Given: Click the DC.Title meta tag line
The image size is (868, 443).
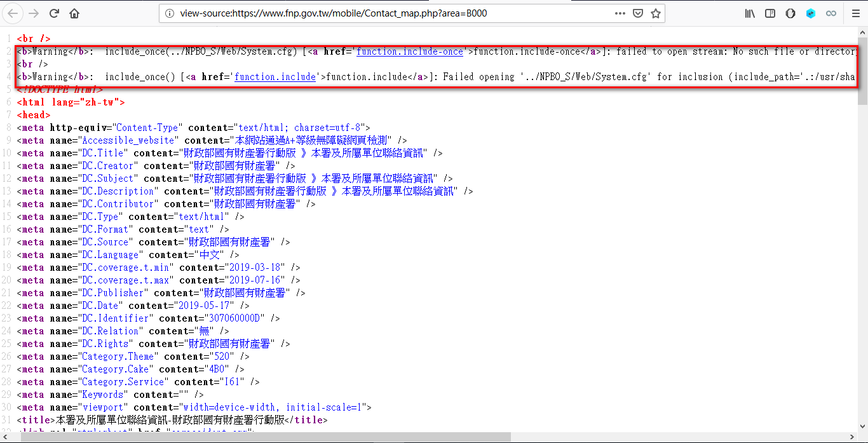Looking at the screenshot, I should point(230,153).
